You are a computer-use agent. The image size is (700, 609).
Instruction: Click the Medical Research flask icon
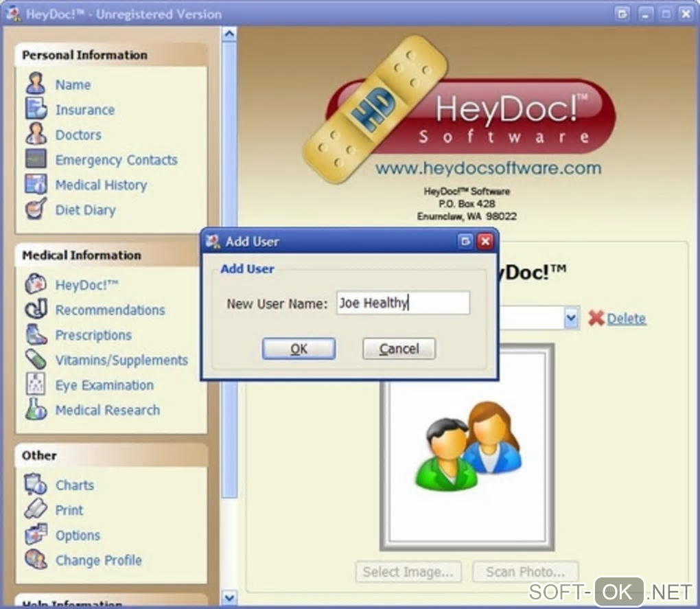click(36, 409)
